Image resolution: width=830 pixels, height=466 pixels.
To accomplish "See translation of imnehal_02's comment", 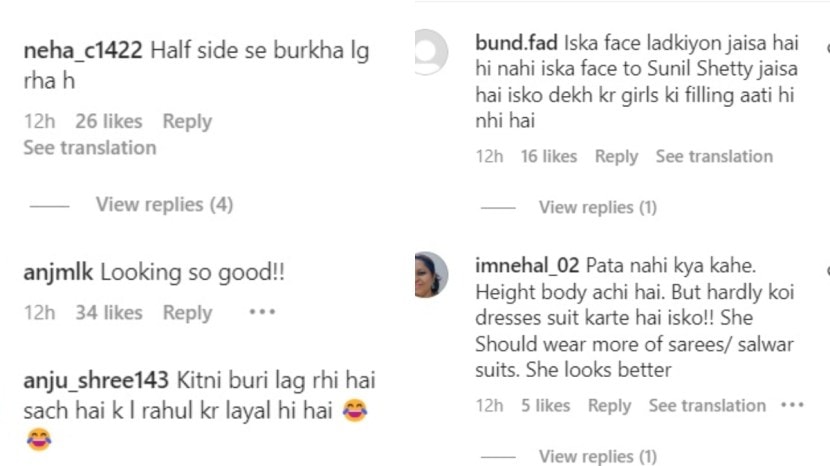I will tap(707, 405).
